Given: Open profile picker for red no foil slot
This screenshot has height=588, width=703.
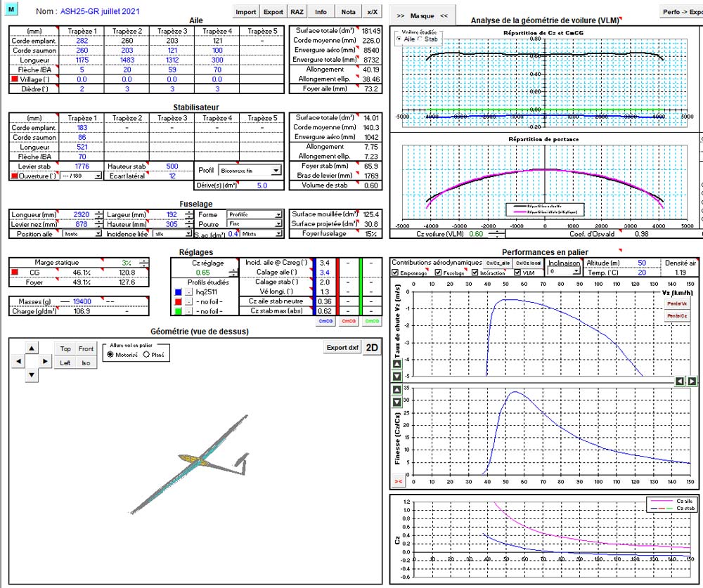Looking at the screenshot, I should 188,301.
